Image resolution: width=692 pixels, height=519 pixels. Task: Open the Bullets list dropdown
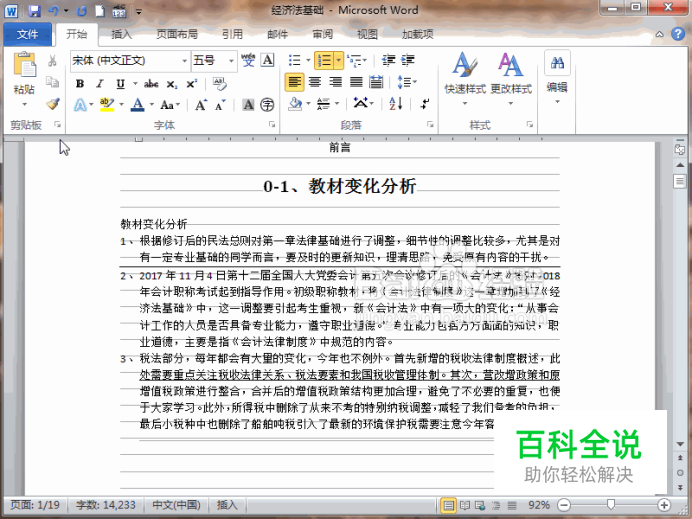(x=308, y=60)
